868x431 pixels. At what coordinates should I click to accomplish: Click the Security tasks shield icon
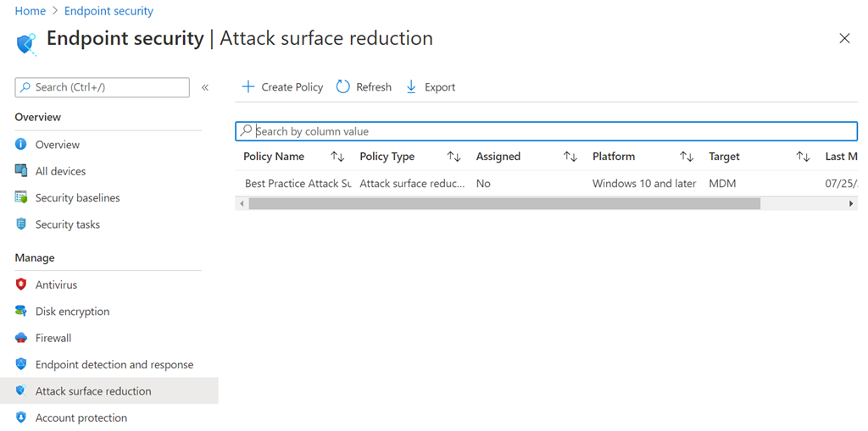[21, 224]
